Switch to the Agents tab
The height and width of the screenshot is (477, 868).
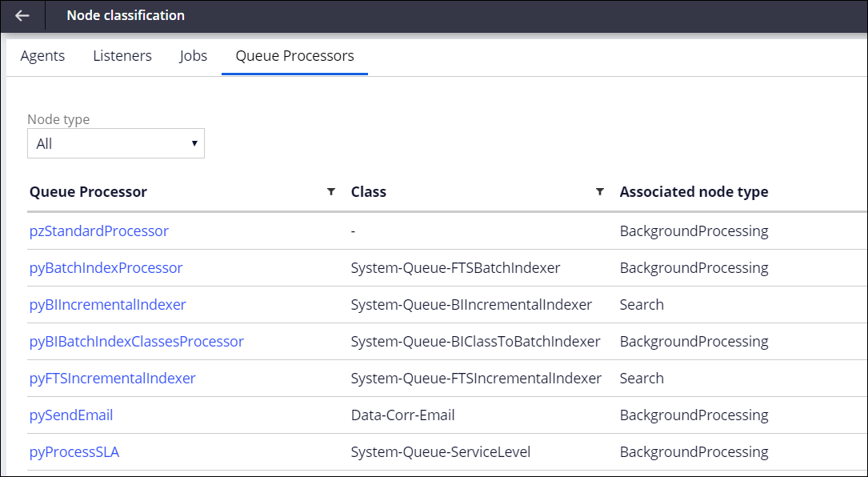click(x=42, y=56)
